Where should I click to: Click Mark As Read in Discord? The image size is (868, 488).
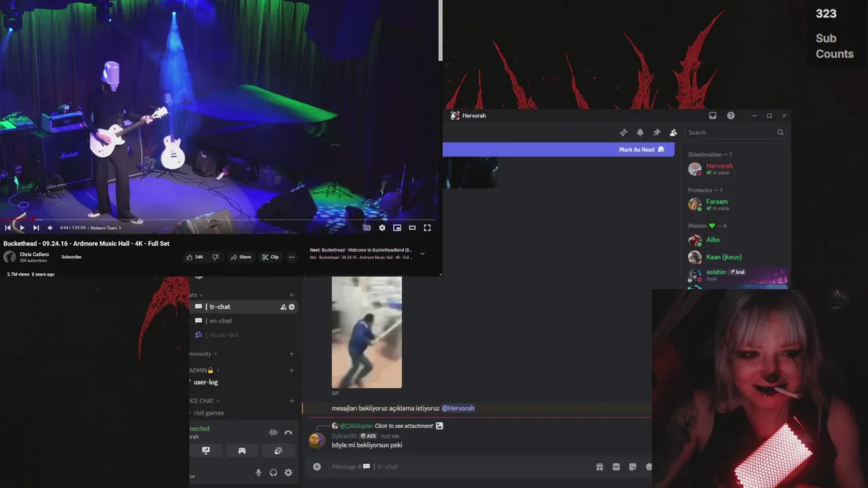coord(642,149)
